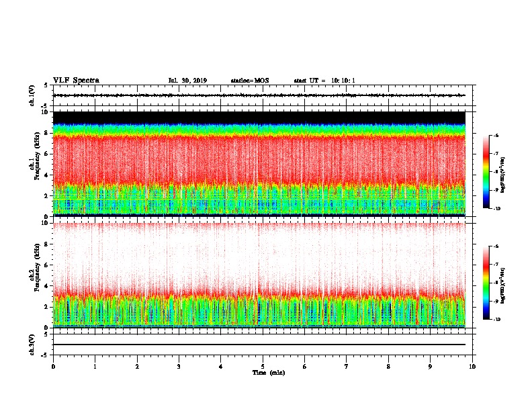The width and height of the screenshot is (532, 411).
Task: Click the flat ch.3 voltage trace
Action: [259, 345]
